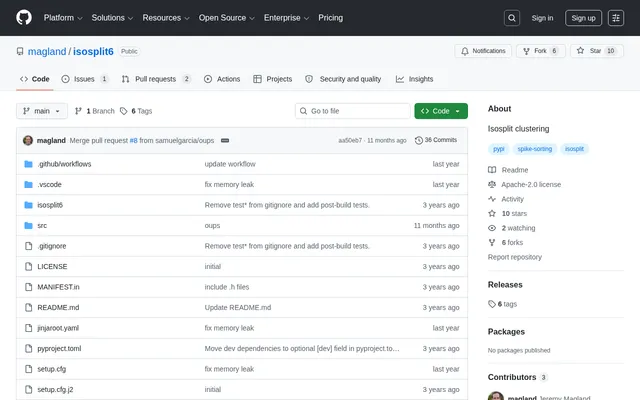Click the Sign up button
Image resolution: width=640 pixels, height=400 pixels.
point(583,18)
